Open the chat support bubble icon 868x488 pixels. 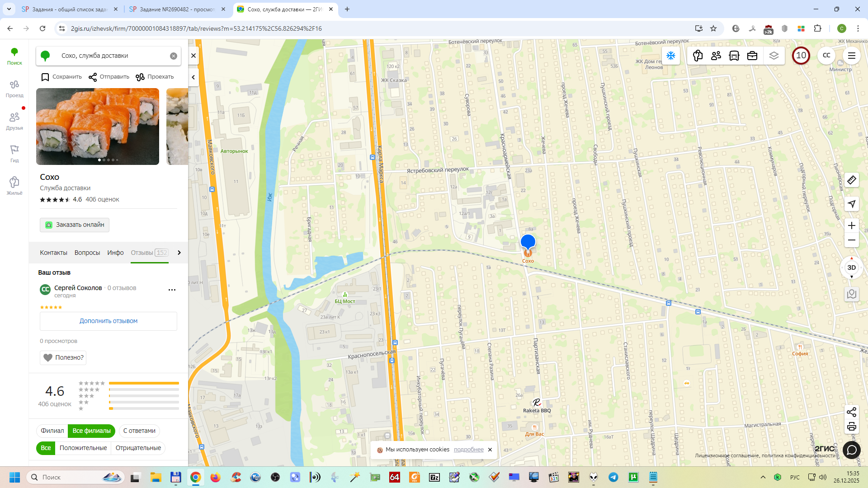(852, 450)
